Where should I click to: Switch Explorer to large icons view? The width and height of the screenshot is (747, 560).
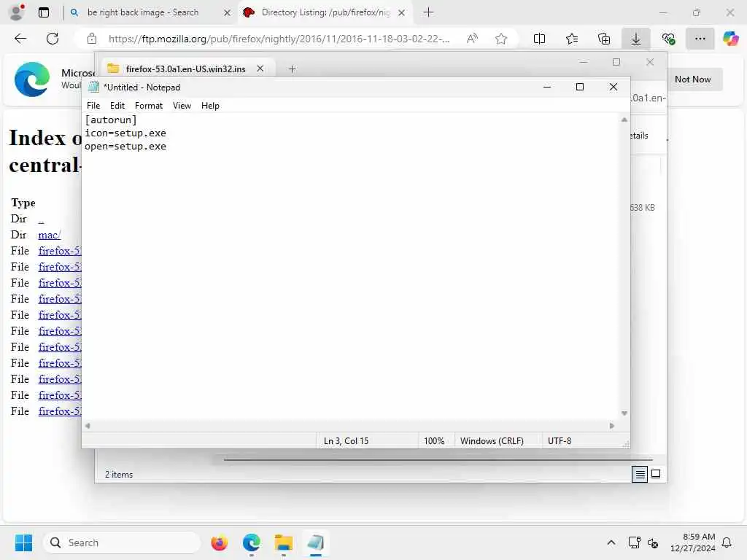[656, 474]
